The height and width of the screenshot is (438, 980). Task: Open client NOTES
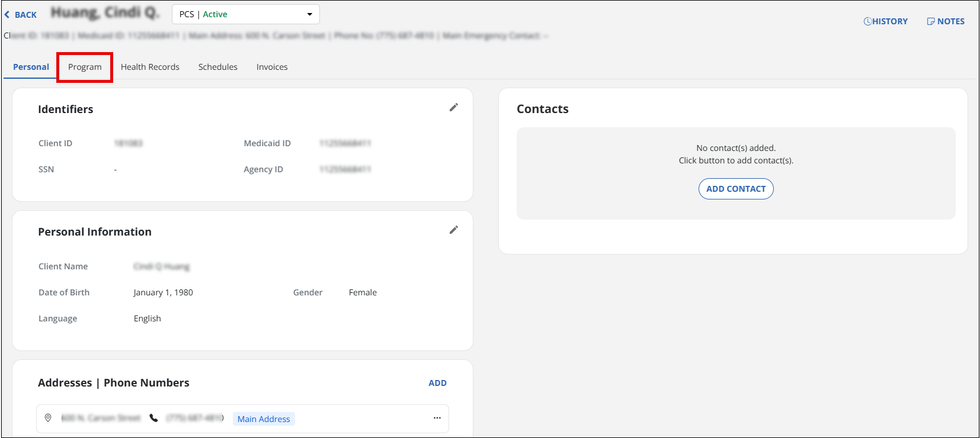[x=950, y=21]
